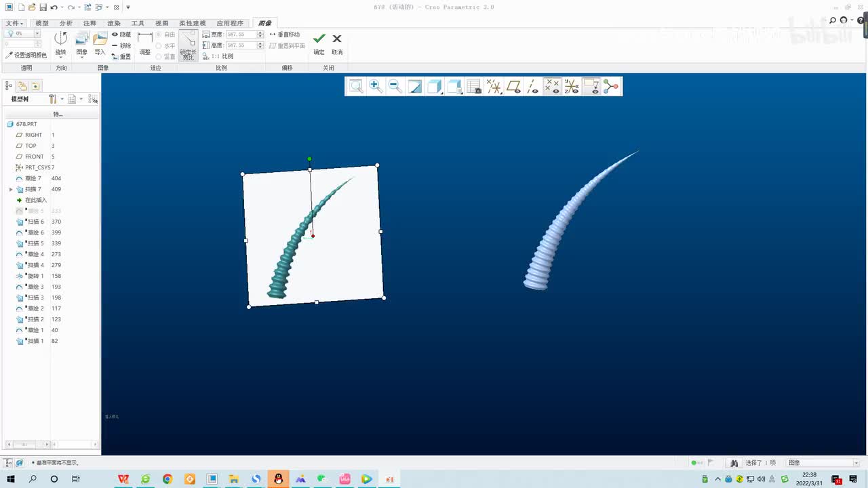This screenshot has height=488, width=868.
Task: Click the Redo arrow icon
Action: point(71,7)
